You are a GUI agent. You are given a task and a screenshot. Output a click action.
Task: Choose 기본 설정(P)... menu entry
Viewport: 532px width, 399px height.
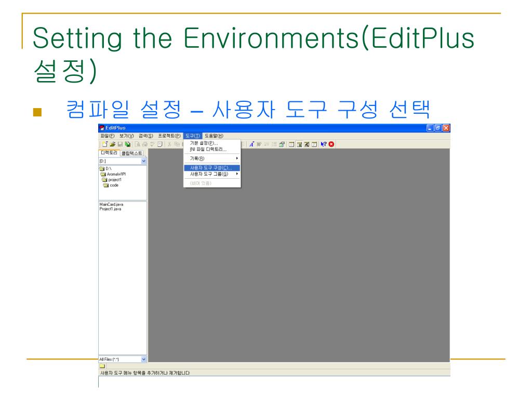coord(212,143)
